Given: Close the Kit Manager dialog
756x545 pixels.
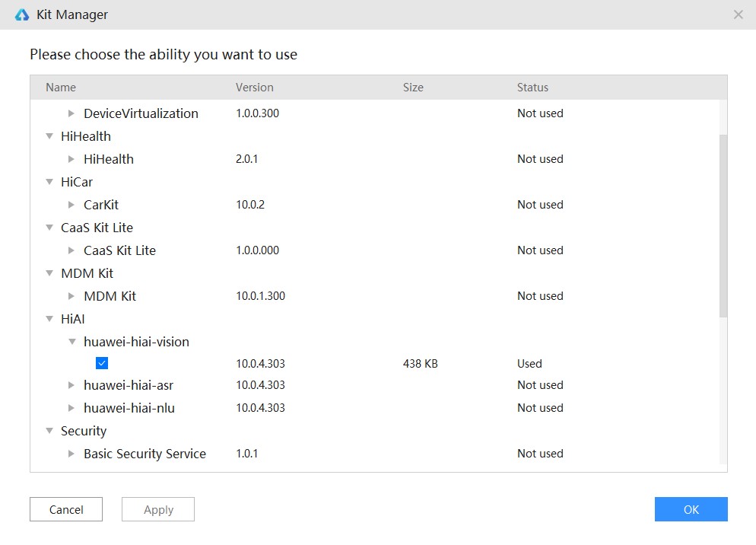Looking at the screenshot, I should pyautogui.click(x=739, y=14).
